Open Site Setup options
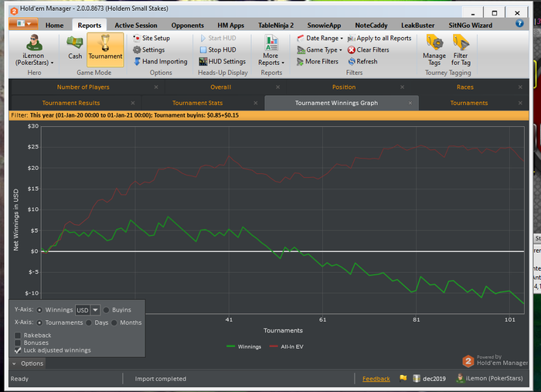 pos(151,38)
